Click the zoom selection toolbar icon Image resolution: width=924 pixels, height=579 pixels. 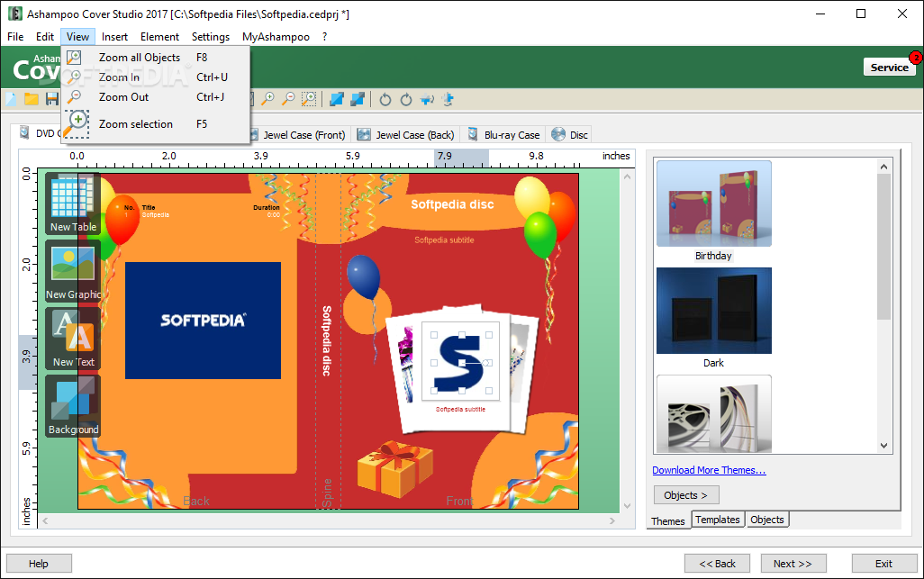click(309, 99)
